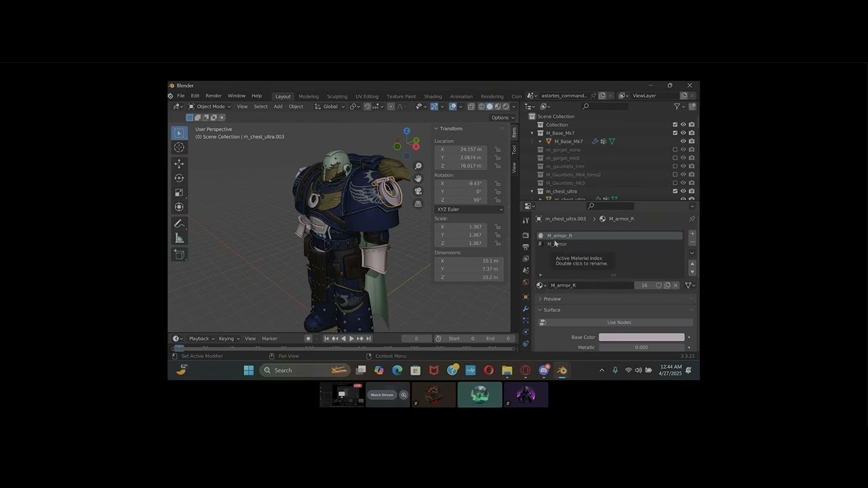Toggle exclude checkbox for Collection row
Image resolution: width=868 pixels, height=488 pixels.
pyautogui.click(x=675, y=125)
